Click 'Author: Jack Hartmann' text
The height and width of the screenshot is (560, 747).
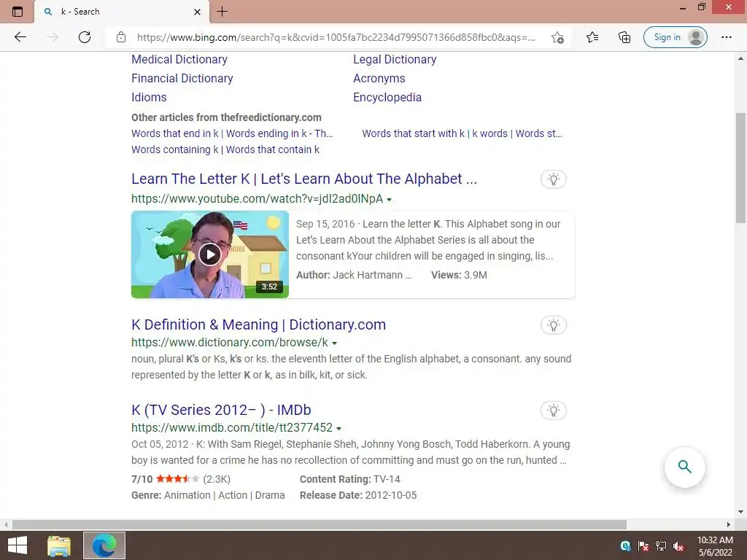354,275
